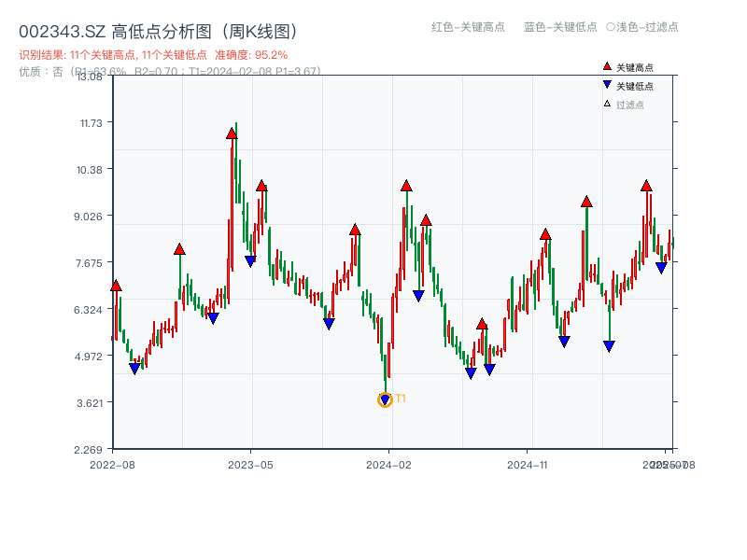
Task: Click the leftmost red high-point triangle on the chart
Action: (x=116, y=286)
